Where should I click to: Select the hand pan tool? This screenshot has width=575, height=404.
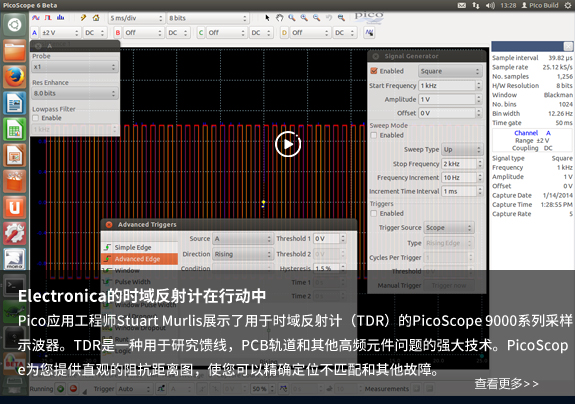[x=279, y=18]
